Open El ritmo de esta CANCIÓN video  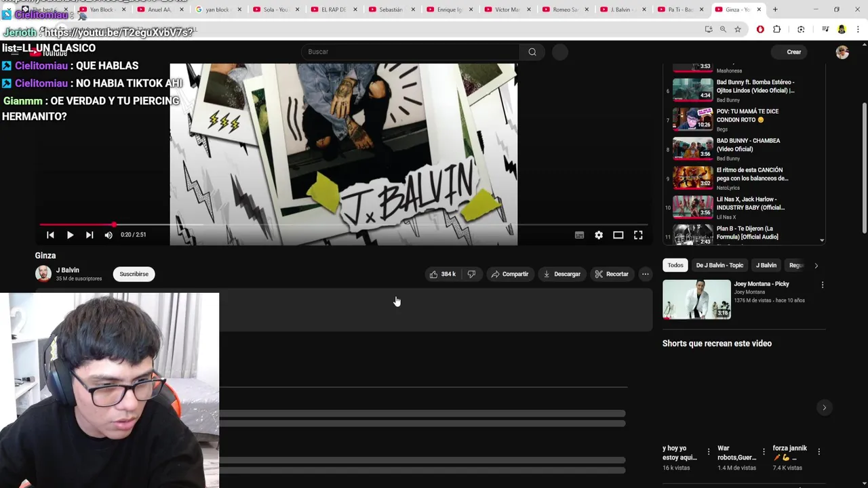743,178
